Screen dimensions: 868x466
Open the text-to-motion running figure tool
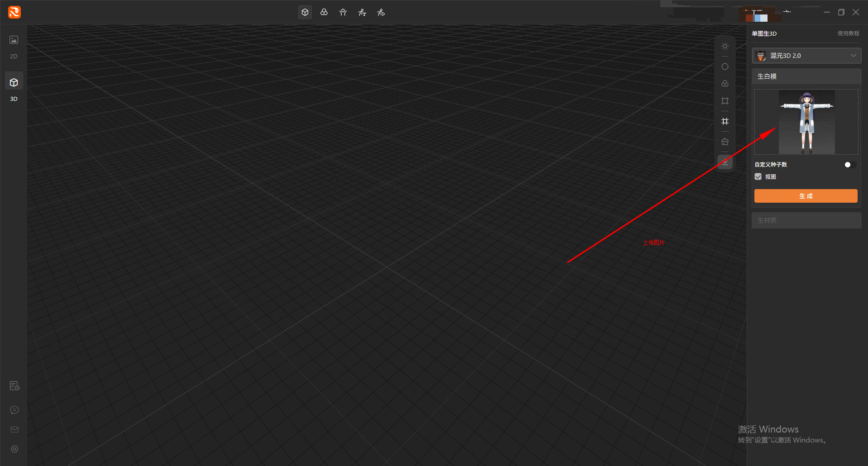[x=362, y=12]
